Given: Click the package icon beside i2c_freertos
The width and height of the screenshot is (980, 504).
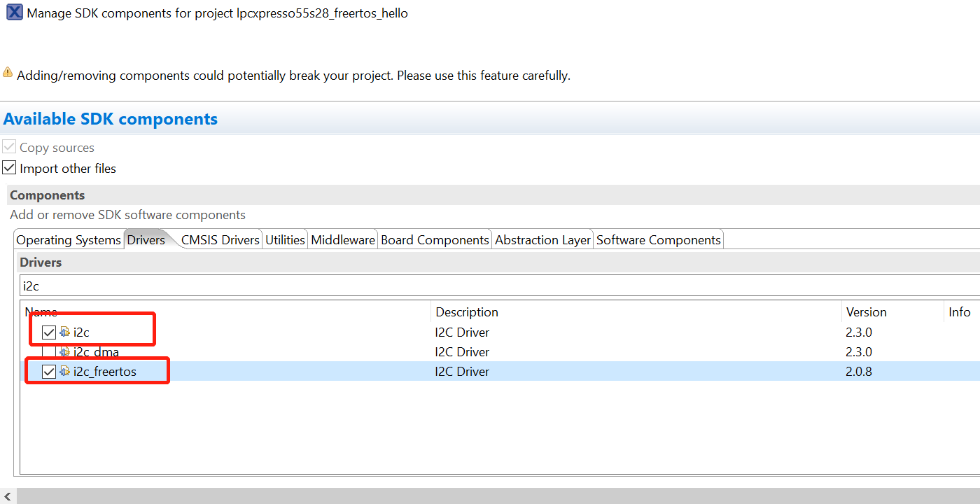Looking at the screenshot, I should 65,371.
